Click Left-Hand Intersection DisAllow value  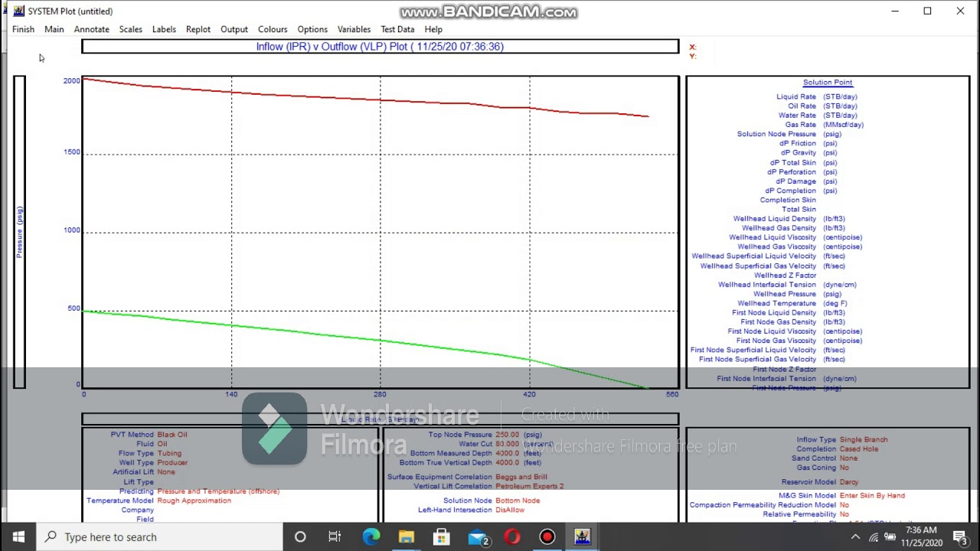point(510,510)
